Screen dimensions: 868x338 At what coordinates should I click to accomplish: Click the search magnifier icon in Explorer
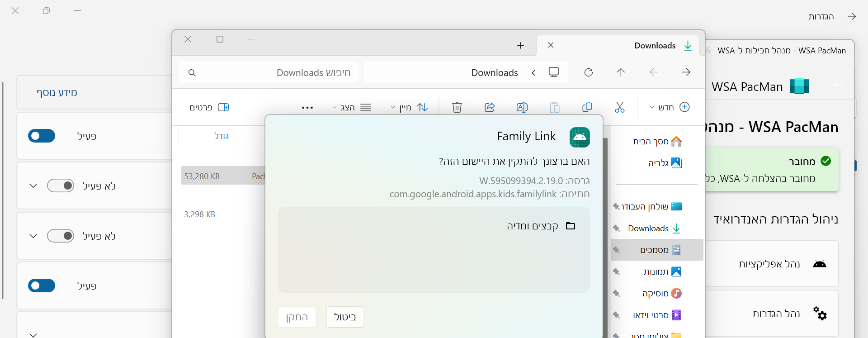point(192,73)
